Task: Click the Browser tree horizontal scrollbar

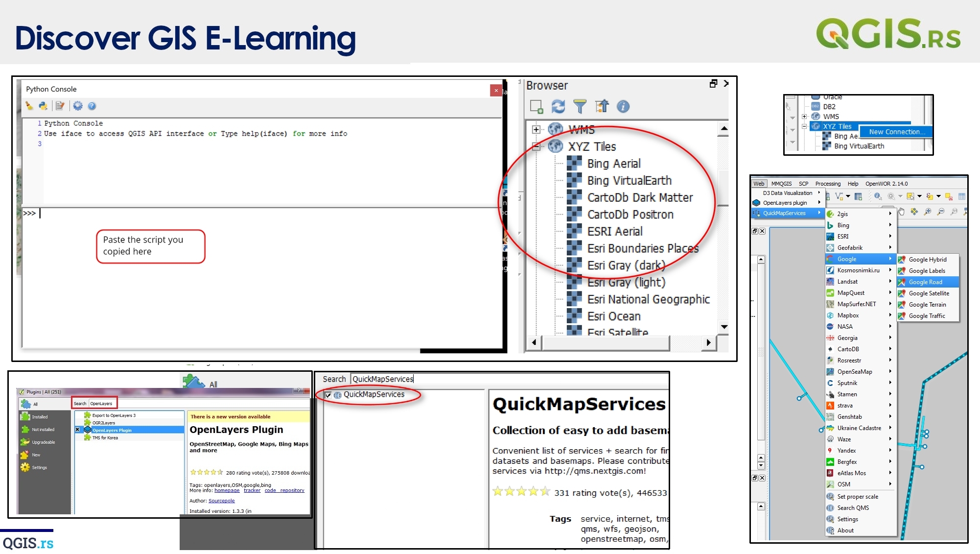Action: click(x=606, y=343)
